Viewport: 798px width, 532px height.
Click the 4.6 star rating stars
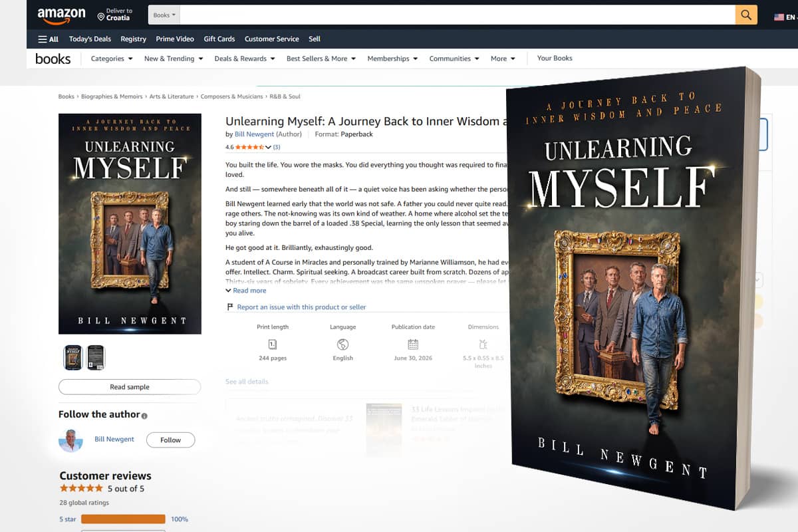[x=249, y=147]
